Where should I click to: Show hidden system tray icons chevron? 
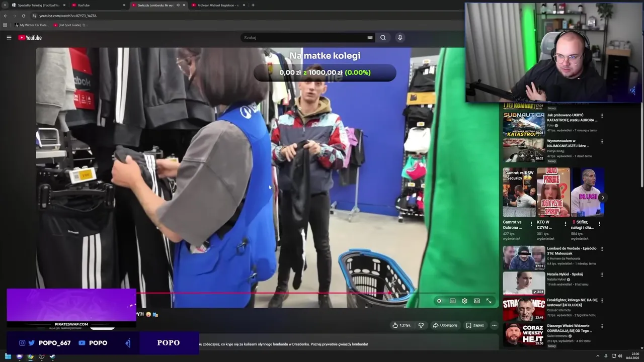598,356
